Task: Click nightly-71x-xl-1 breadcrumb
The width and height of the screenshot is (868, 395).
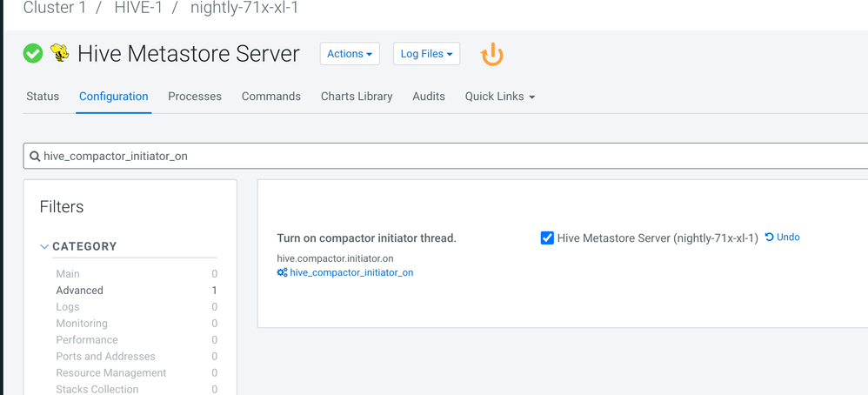Action: click(244, 9)
